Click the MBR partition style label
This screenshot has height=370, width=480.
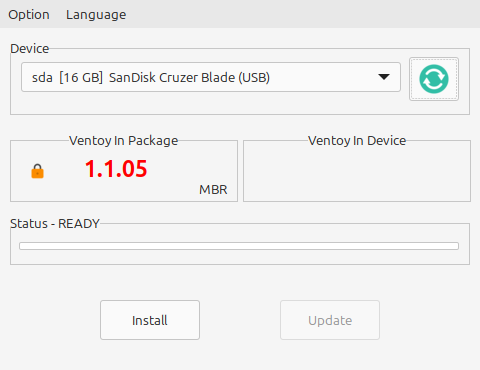pyautogui.click(x=213, y=190)
